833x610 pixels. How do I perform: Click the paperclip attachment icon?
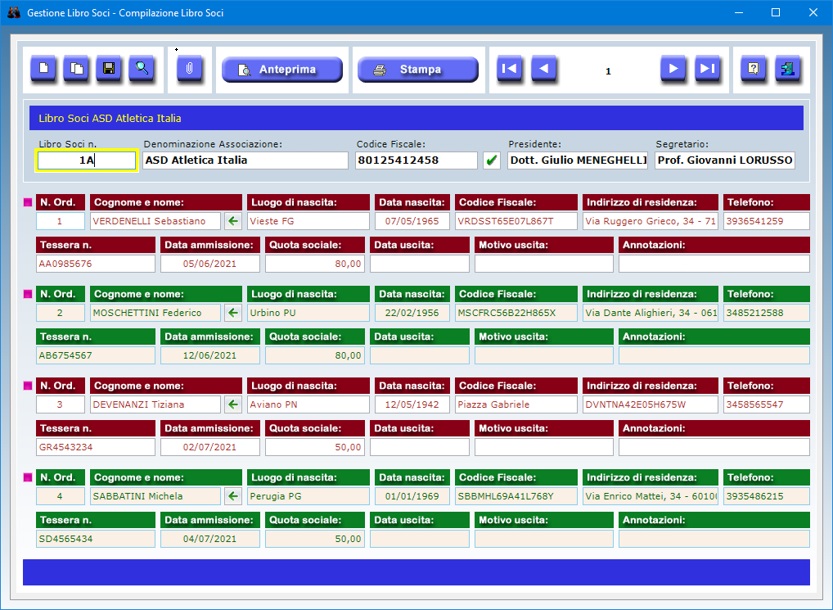(190, 69)
